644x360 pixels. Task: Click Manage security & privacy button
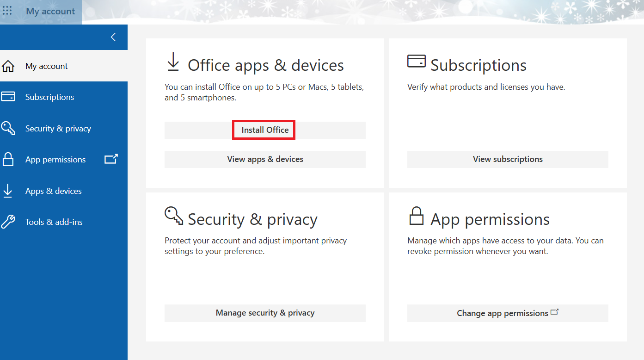tap(265, 313)
